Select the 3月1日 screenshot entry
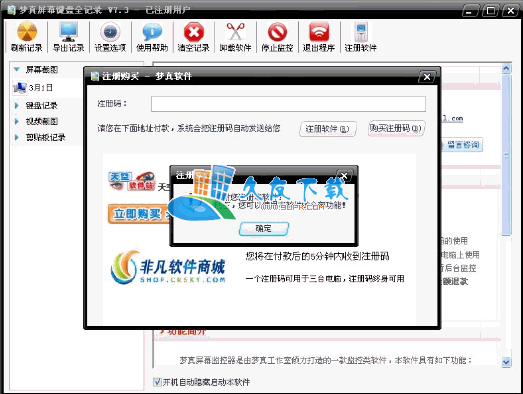 [33, 88]
